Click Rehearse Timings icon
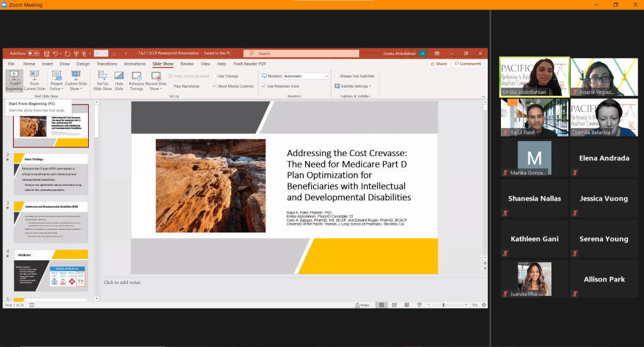Viewport: 644px width, 347px height. [136, 81]
